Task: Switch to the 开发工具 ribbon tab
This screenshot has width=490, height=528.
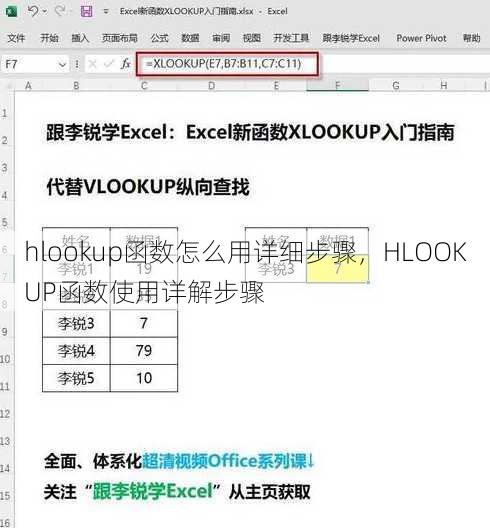Action: pos(291,38)
